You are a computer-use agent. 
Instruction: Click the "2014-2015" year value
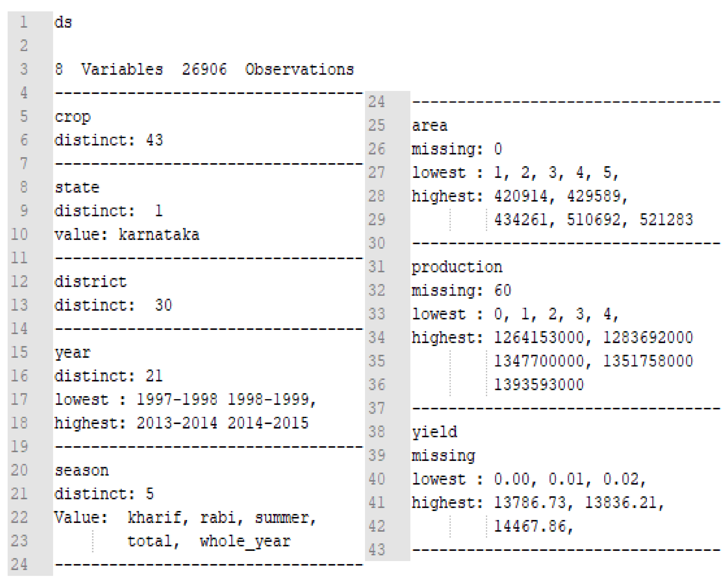click(268, 423)
